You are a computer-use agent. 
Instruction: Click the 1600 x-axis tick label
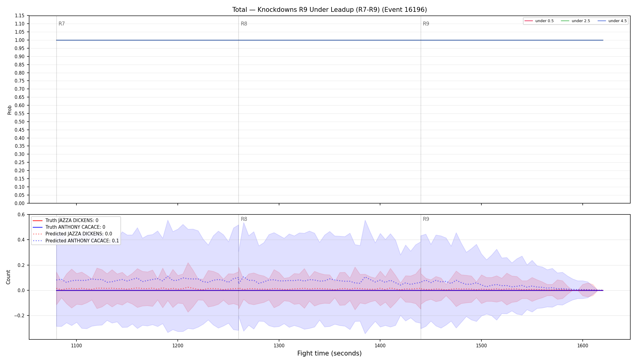(583, 345)
